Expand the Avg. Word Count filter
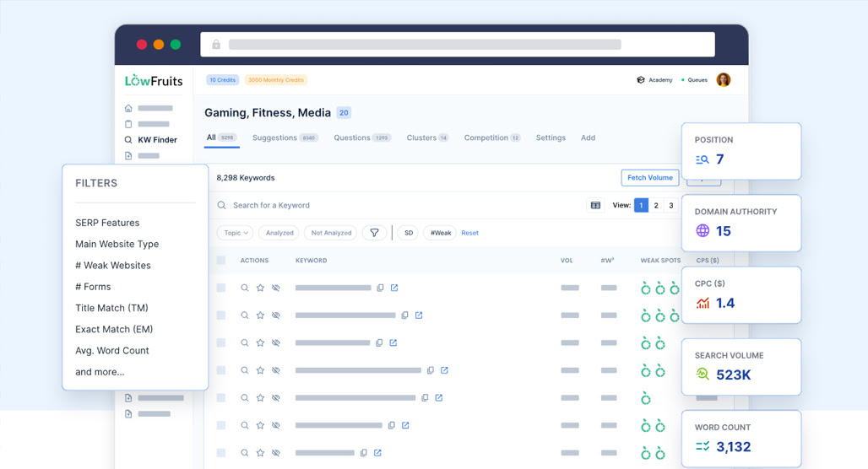 (x=111, y=351)
